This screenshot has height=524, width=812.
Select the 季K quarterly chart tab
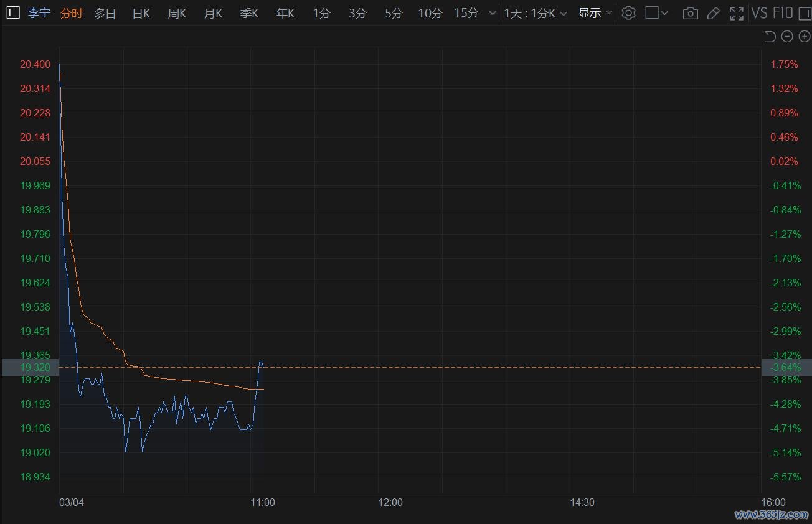pos(249,13)
